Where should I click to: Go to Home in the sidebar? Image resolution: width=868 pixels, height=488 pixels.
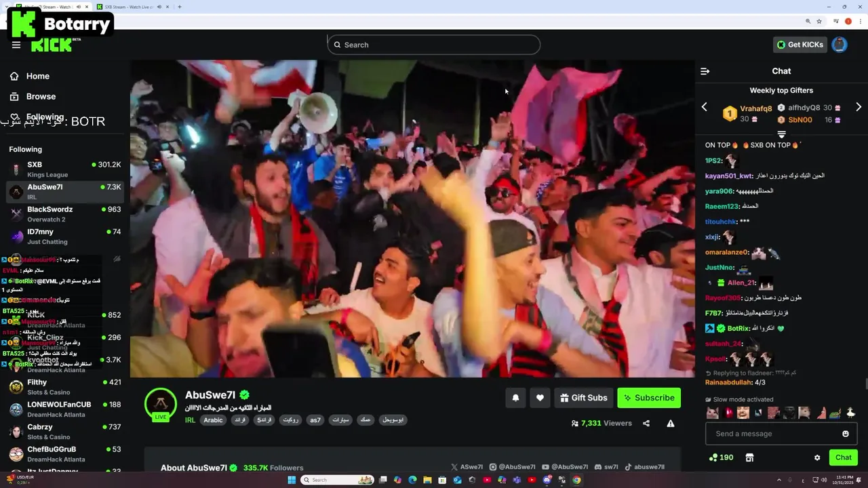coord(38,76)
